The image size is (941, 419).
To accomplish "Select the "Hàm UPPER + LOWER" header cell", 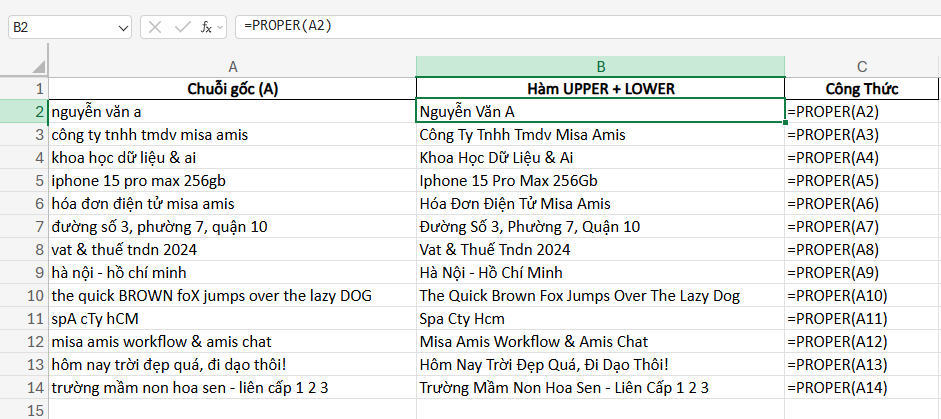I will 600,89.
